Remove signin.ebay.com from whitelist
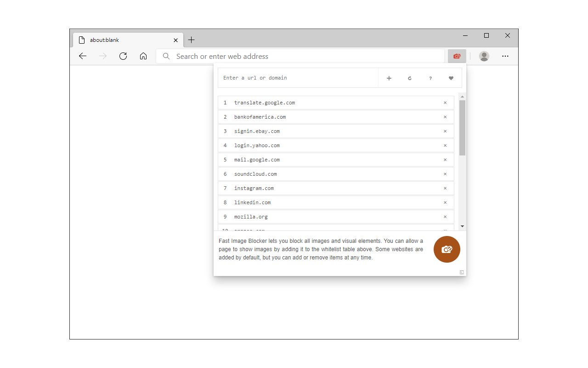Image resolution: width=588 pixels, height=368 pixels. pos(445,131)
